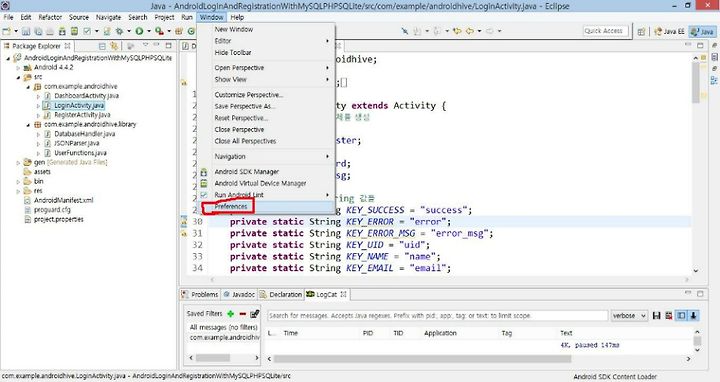Viewport: 720px width, 382px height.
Task: Expand the Android 4.4.2 library node
Action: point(18,67)
